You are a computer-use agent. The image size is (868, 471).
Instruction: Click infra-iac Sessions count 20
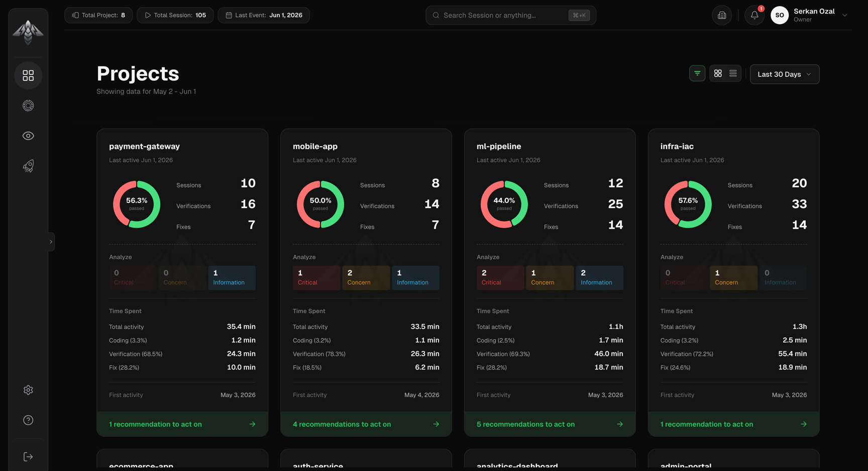click(799, 183)
